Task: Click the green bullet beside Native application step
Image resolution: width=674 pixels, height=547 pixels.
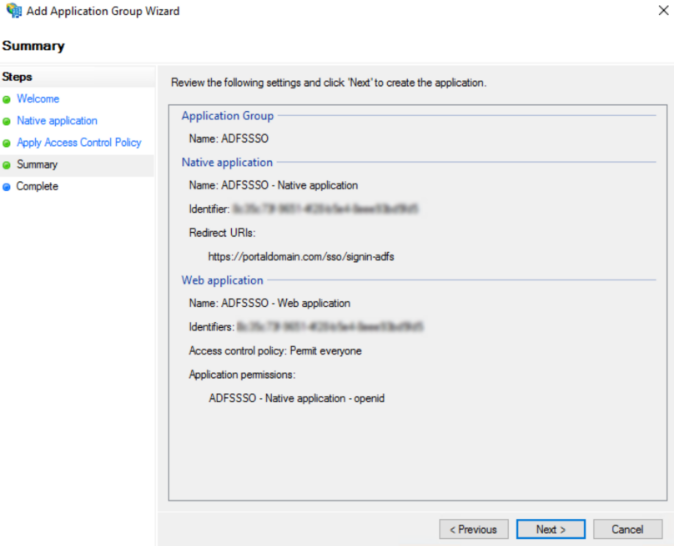Action: click(x=7, y=121)
